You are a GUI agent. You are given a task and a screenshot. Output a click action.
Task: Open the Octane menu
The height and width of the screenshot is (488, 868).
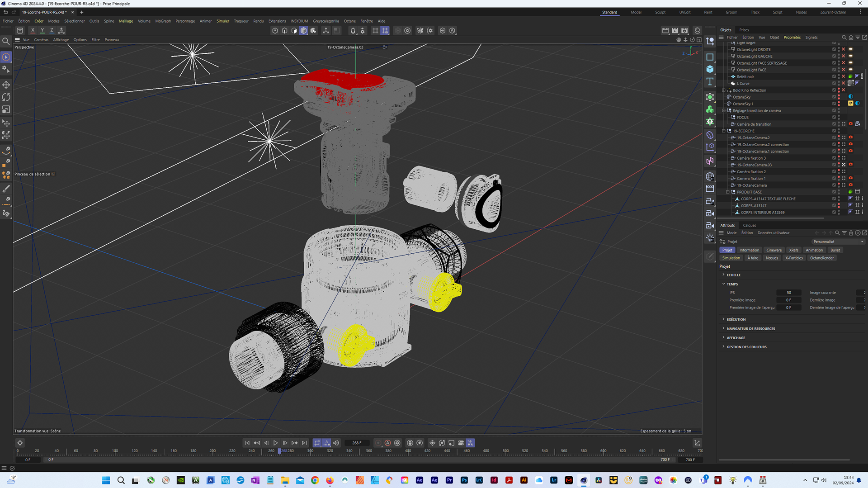click(x=349, y=21)
